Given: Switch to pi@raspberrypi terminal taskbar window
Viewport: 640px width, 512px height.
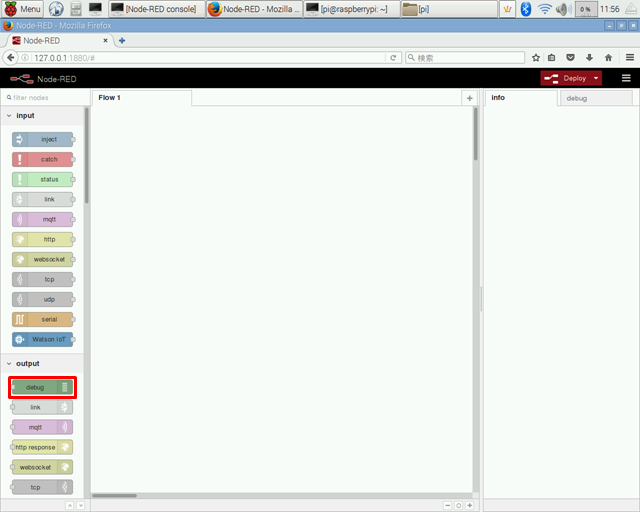Looking at the screenshot, I should point(351,9).
